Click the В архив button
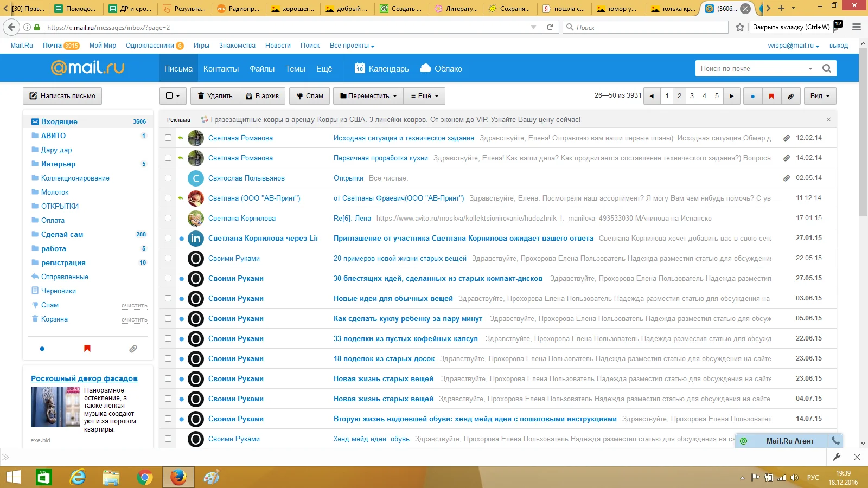The height and width of the screenshot is (488, 868). click(263, 96)
